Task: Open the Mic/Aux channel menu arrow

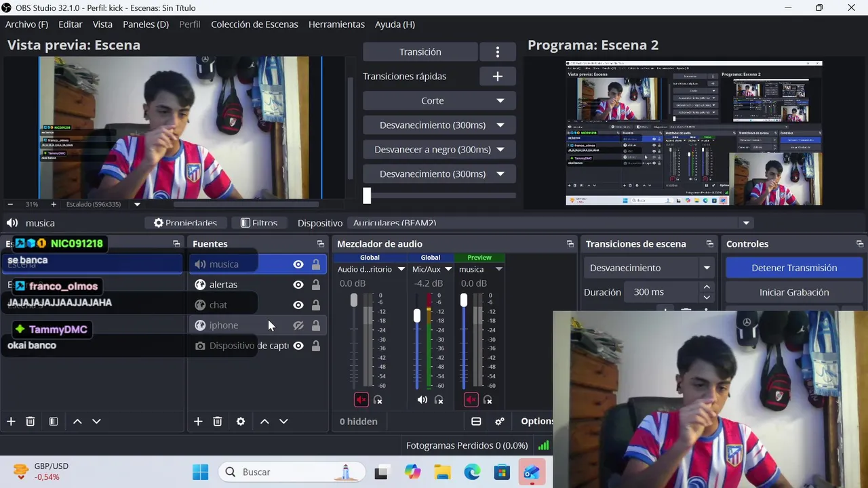Action: [448, 269]
